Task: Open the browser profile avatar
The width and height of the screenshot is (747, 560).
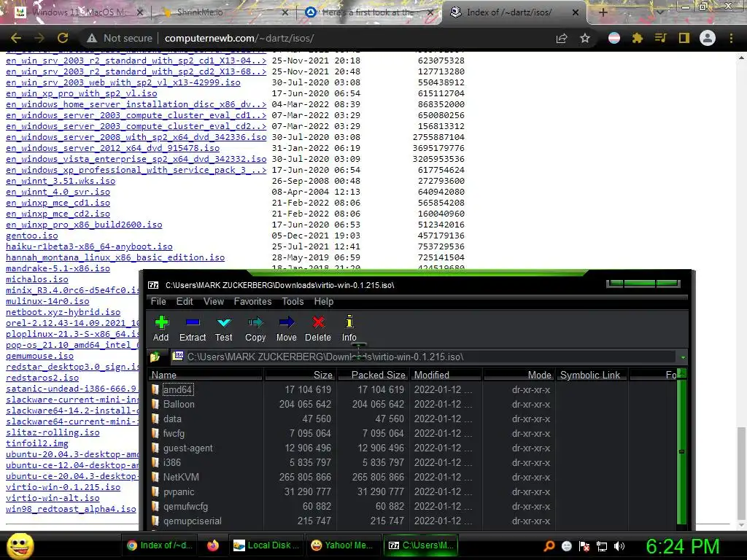Action: [708, 38]
